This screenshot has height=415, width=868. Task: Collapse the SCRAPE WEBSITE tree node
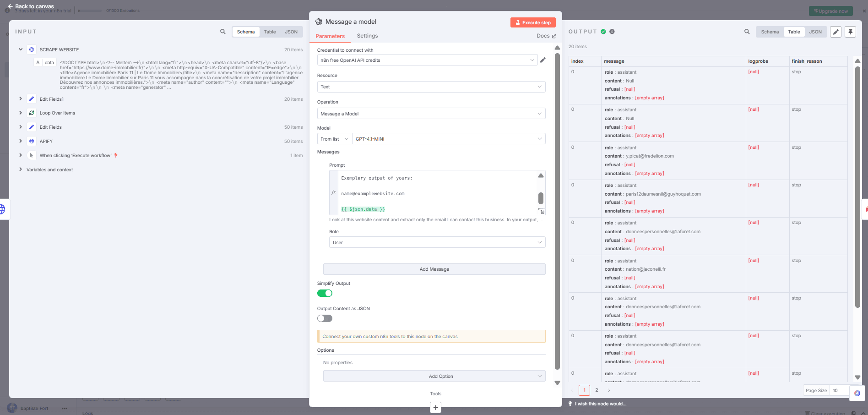(x=21, y=49)
